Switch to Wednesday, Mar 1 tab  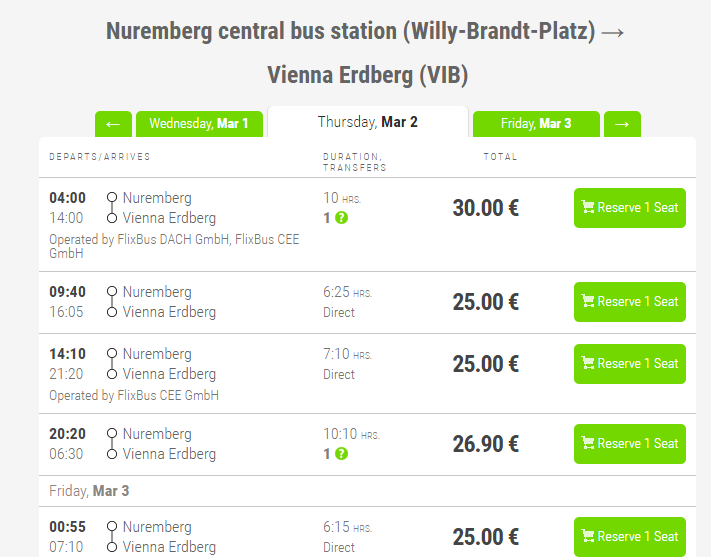click(x=199, y=124)
